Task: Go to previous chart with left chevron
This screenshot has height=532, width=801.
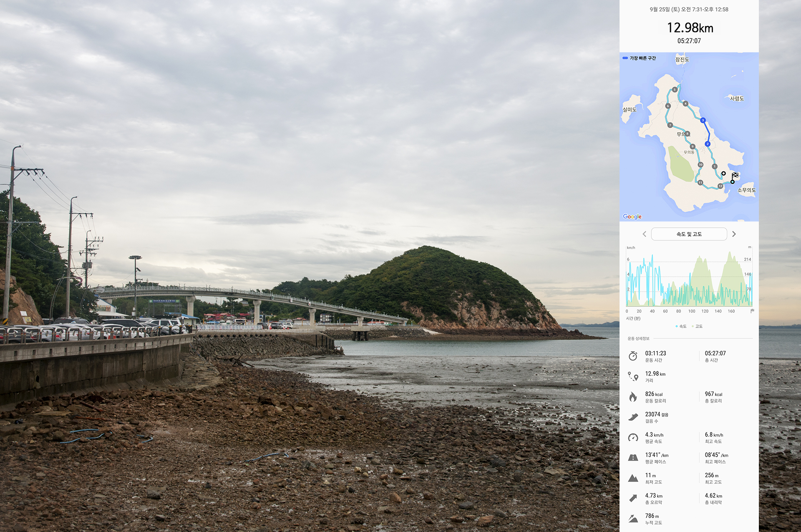Action: pyautogui.click(x=644, y=234)
